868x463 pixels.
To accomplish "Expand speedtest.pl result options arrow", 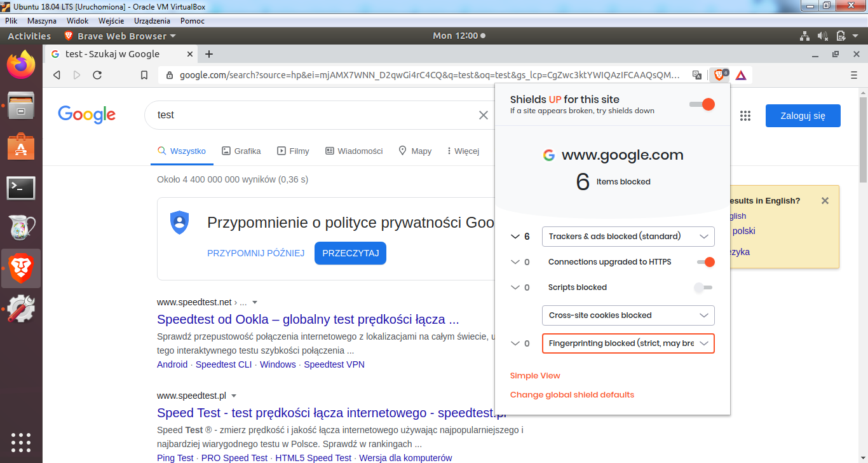I will click(x=233, y=396).
